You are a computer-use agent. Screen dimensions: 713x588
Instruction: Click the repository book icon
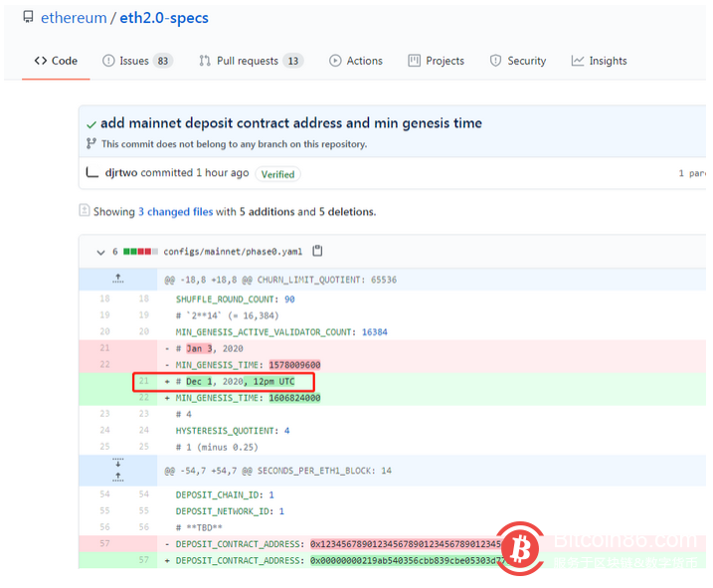28,17
